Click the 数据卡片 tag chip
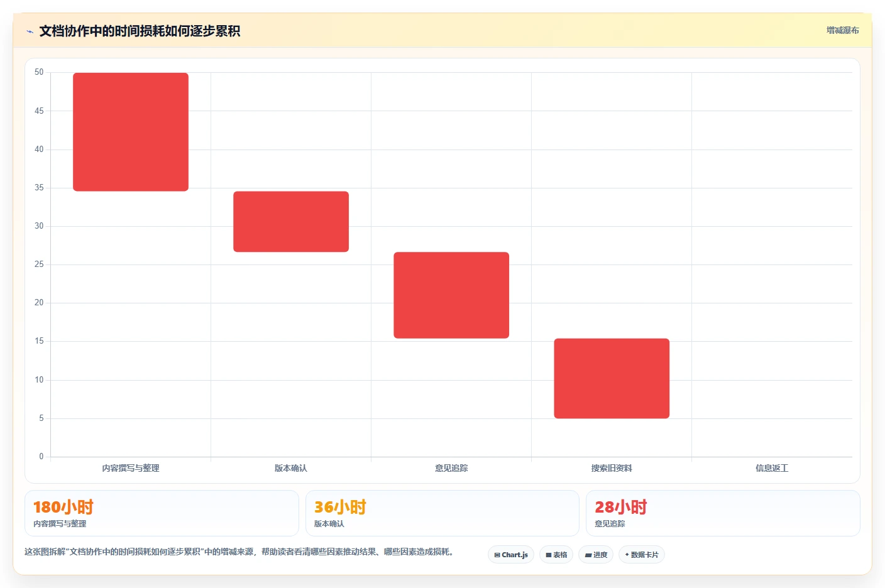Screen dimensions: 885x588 [642, 555]
